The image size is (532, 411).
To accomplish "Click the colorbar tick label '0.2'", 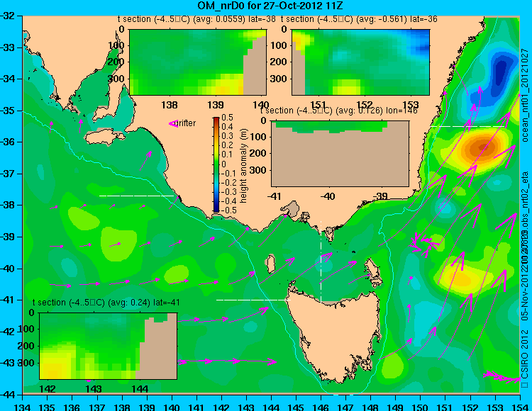I will tap(227, 145).
